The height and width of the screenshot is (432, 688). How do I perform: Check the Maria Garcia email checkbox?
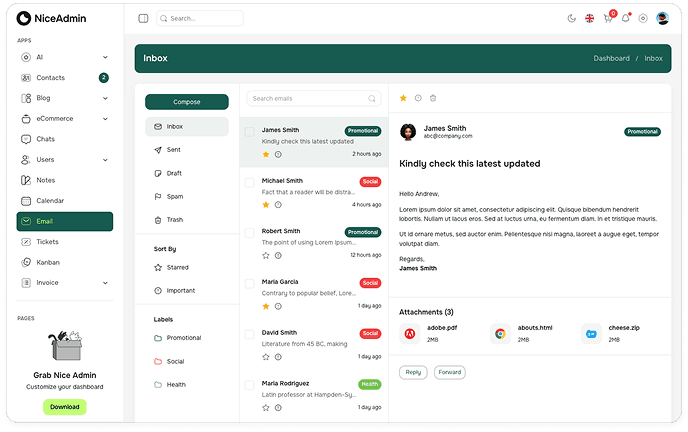(x=250, y=283)
